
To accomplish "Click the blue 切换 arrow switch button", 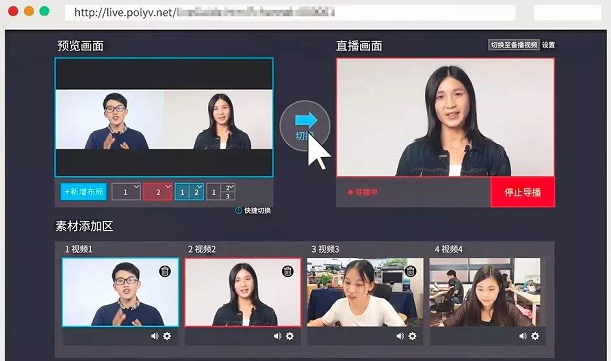I will tap(305, 126).
